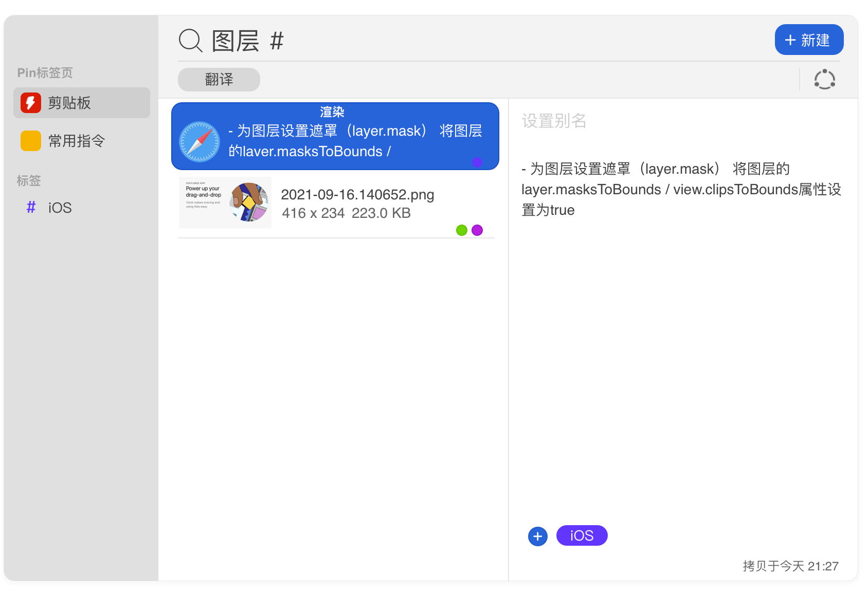Click the Safari compass icon
The height and width of the screenshot is (593, 868).
point(200,142)
